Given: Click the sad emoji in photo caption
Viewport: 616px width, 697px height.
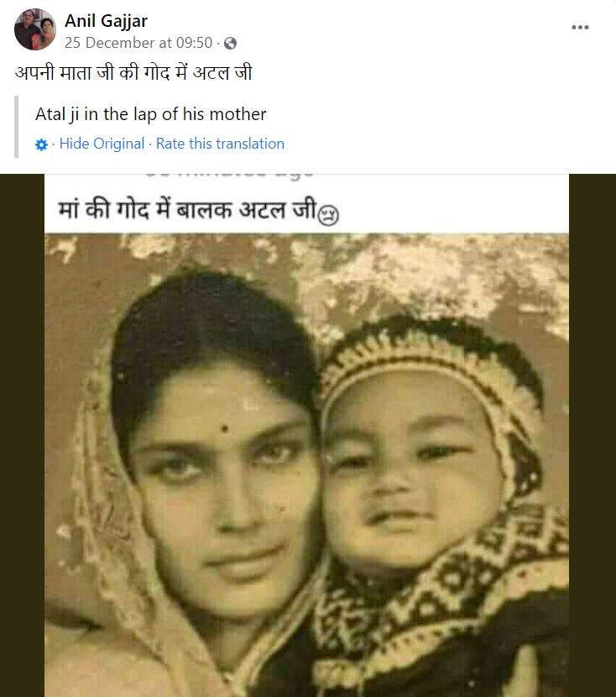Looking at the screenshot, I should 329,215.
